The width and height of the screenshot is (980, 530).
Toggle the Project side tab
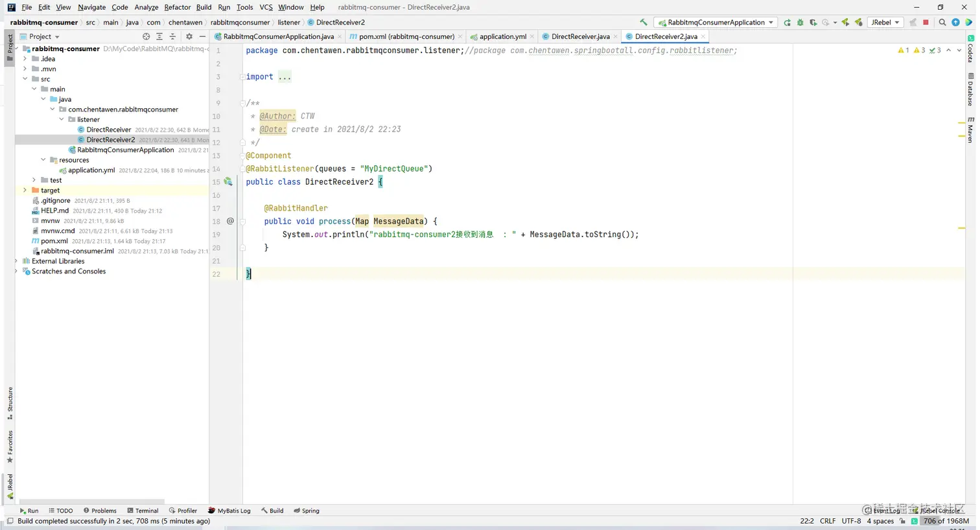10,47
